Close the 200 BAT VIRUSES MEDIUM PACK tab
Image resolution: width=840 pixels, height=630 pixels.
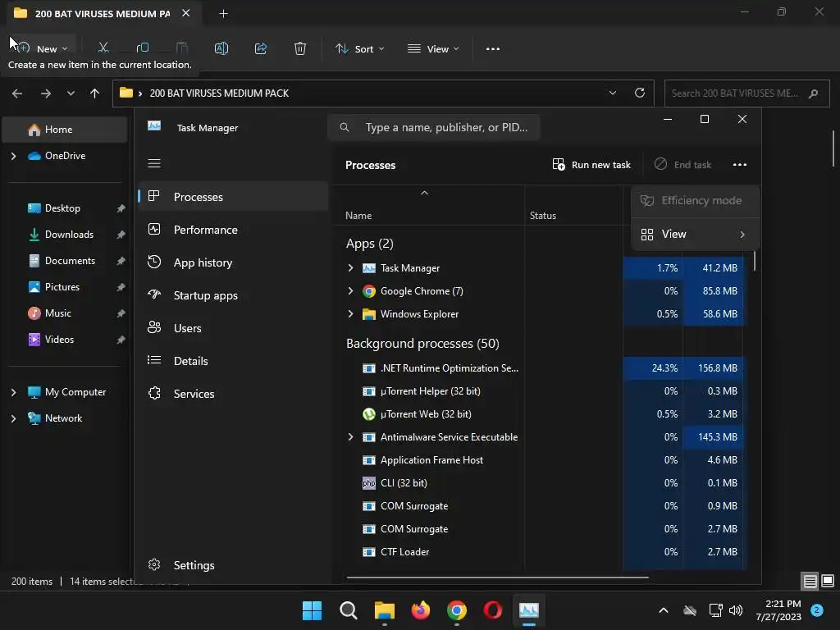pyautogui.click(x=185, y=13)
